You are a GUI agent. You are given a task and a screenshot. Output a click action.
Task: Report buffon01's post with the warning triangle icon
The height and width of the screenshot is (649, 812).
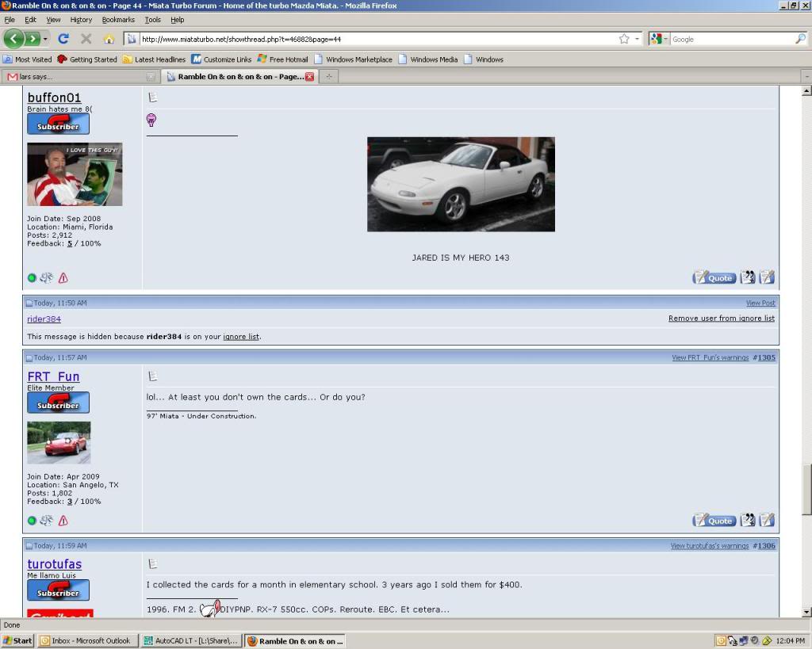pos(63,277)
